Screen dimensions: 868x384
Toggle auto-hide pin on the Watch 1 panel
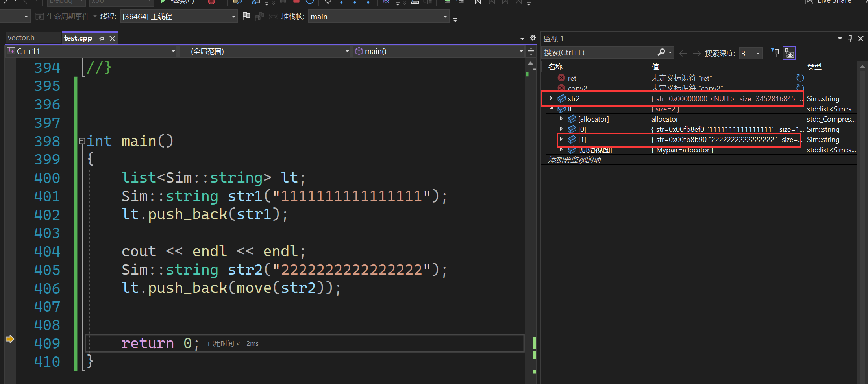tap(850, 38)
